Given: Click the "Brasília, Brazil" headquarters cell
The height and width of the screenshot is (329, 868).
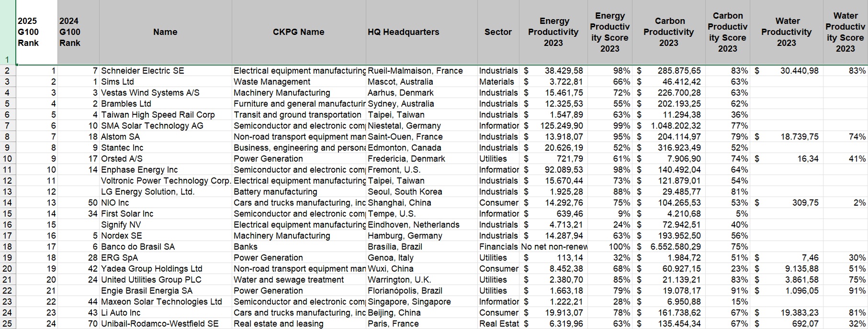Looking at the screenshot, I should coord(422,247).
